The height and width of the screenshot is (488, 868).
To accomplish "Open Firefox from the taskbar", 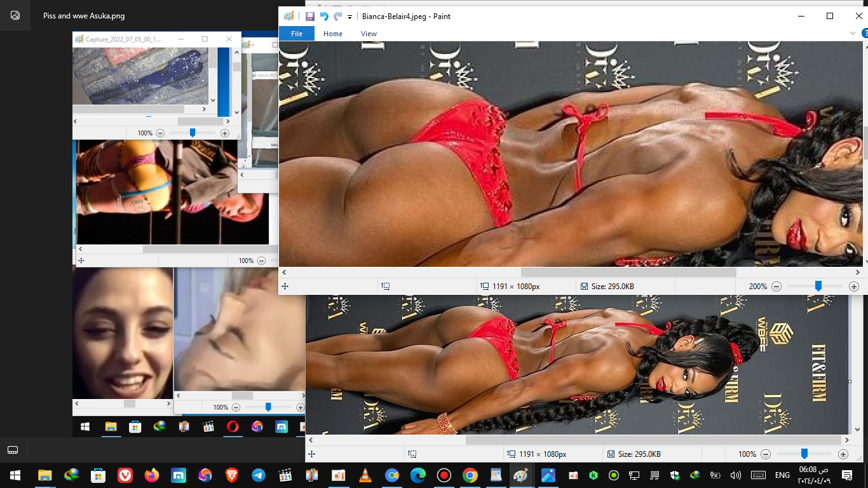I will tap(151, 475).
